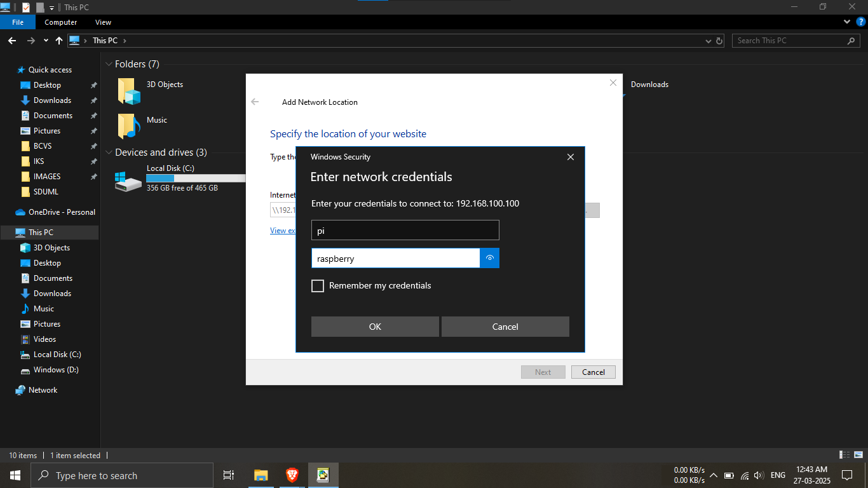The height and width of the screenshot is (488, 868).
Task: Click the username field containing pi
Action: (x=405, y=230)
